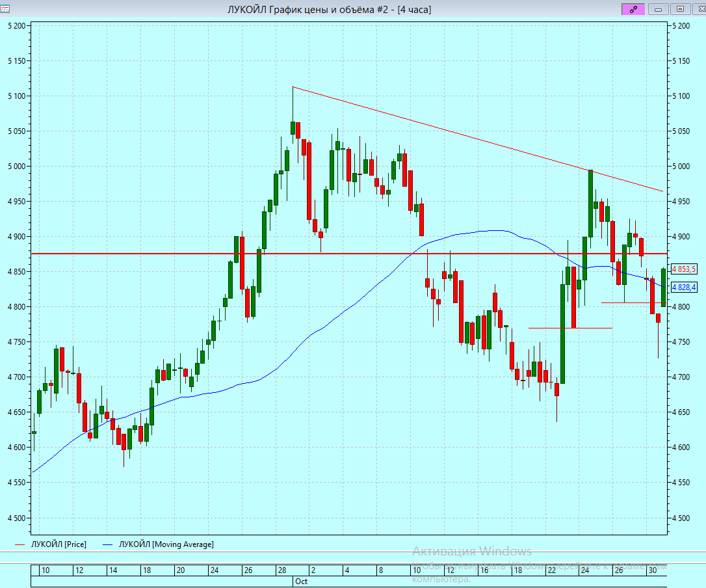Click the blue 4 828,4 moving average label

pos(683,287)
